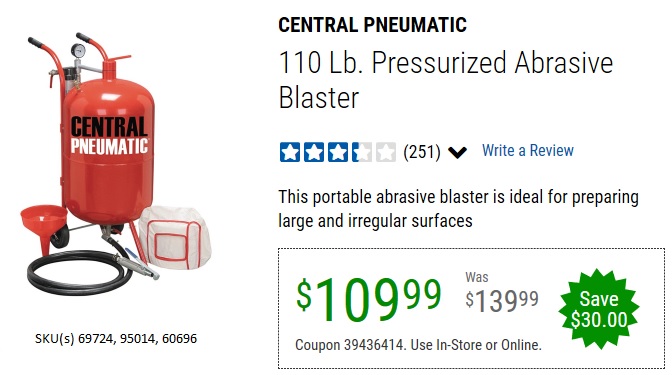This screenshot has height=375, width=672.
Task: Click the Was $139.99 original price
Action: [x=502, y=293]
